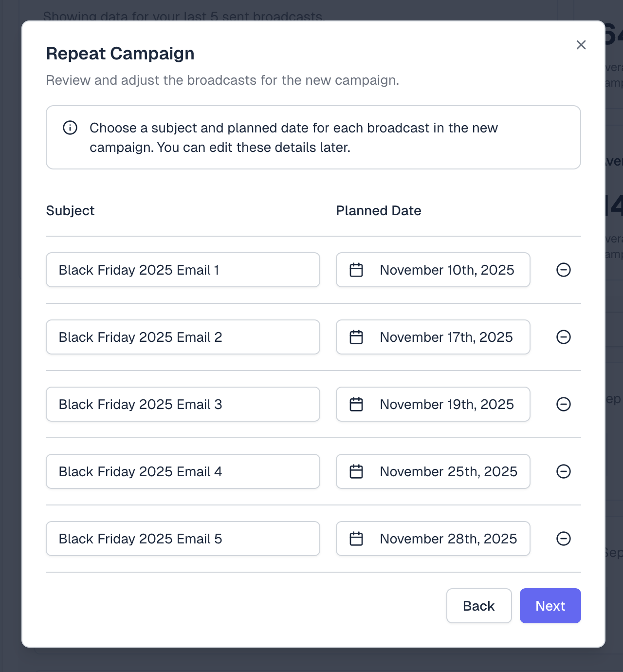Edit the subject field for Email 2
The height and width of the screenshot is (672, 623).
click(x=183, y=337)
